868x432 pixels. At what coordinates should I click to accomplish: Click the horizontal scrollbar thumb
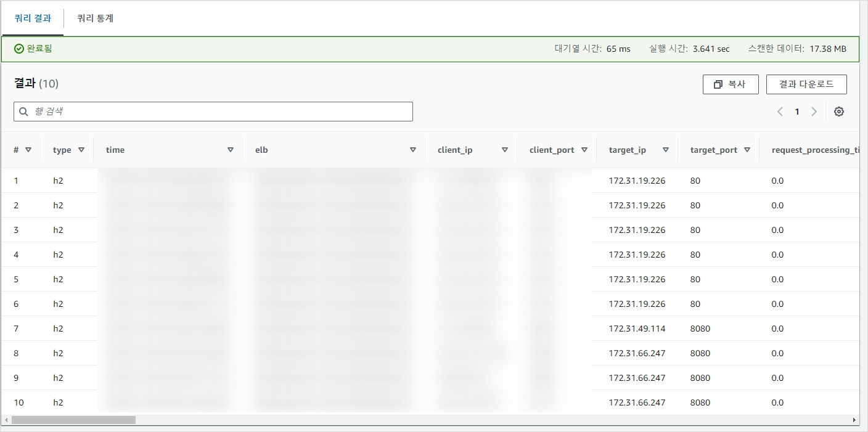pyautogui.click(x=73, y=420)
